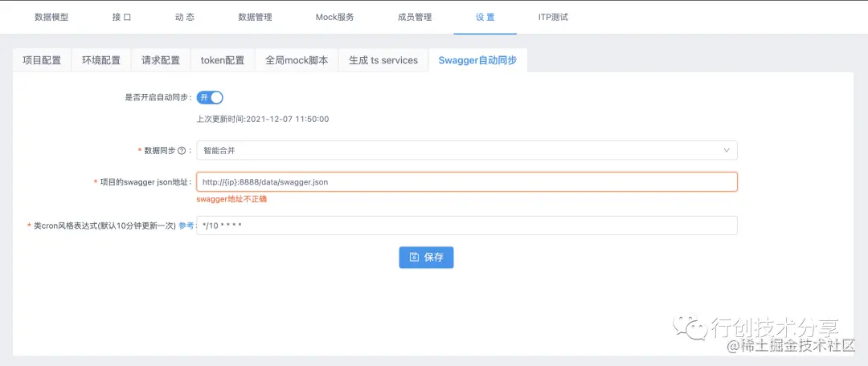Go to 数据管理 in the top navigation
Image resolution: width=868 pixels, height=366 pixels.
tap(256, 17)
